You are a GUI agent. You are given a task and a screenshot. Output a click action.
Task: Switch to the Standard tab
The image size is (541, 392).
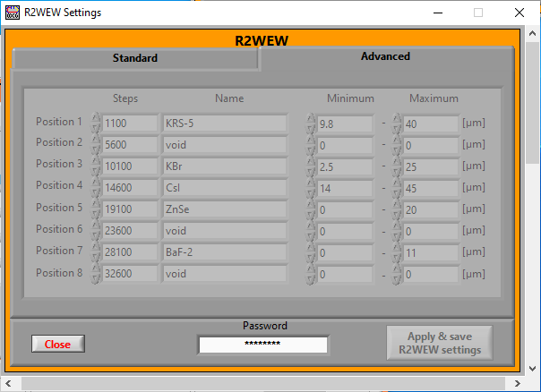tap(134, 58)
